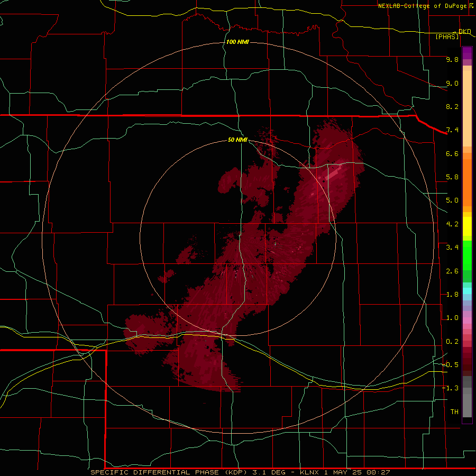
Task: Click the 4.2 value on the color scale
Action: click(x=452, y=224)
